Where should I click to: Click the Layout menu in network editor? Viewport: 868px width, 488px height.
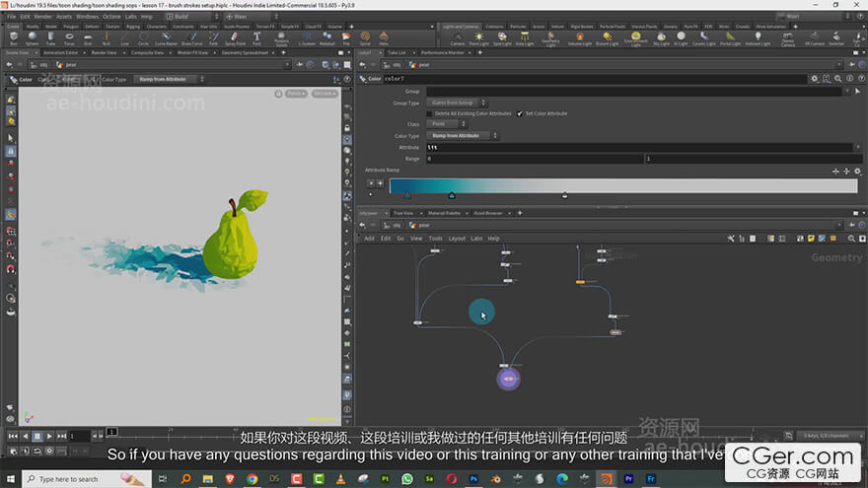coord(457,239)
